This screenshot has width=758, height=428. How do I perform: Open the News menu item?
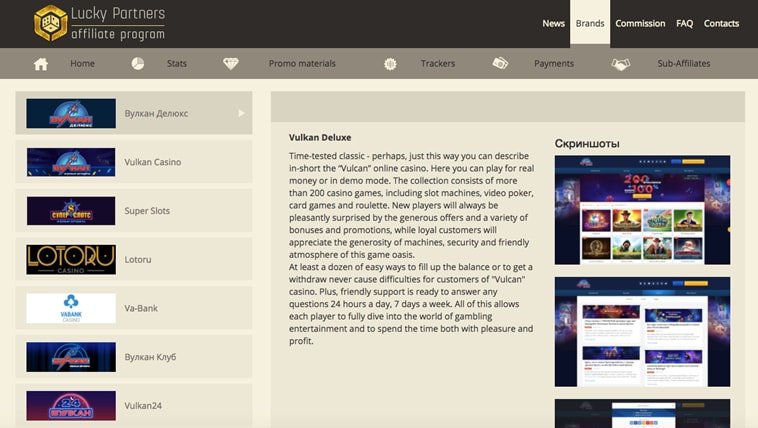pyautogui.click(x=553, y=23)
